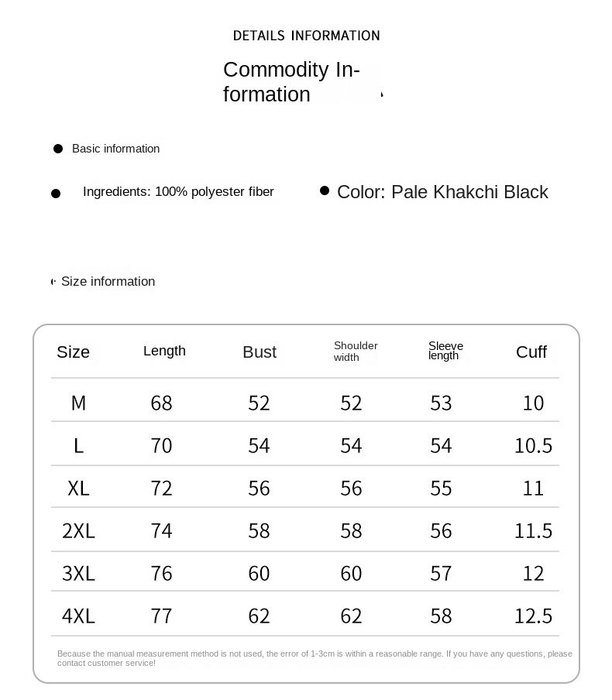This screenshot has height=700, width=612.
Task: Click the 3XL sleeve length value 57
Action: 441,574
